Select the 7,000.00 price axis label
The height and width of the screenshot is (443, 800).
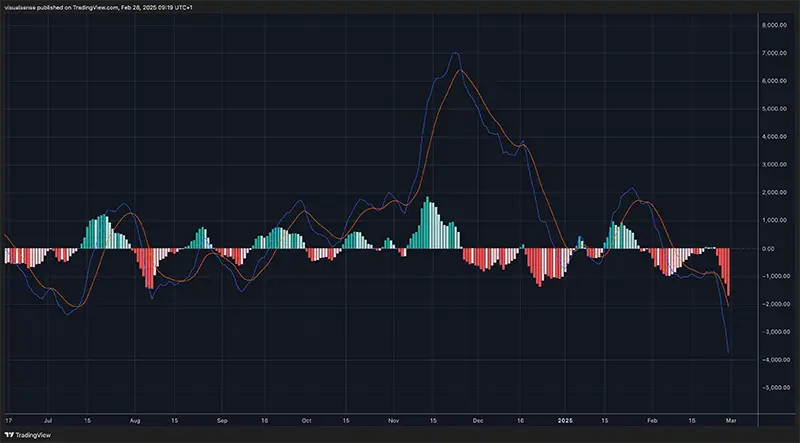[x=773, y=53]
